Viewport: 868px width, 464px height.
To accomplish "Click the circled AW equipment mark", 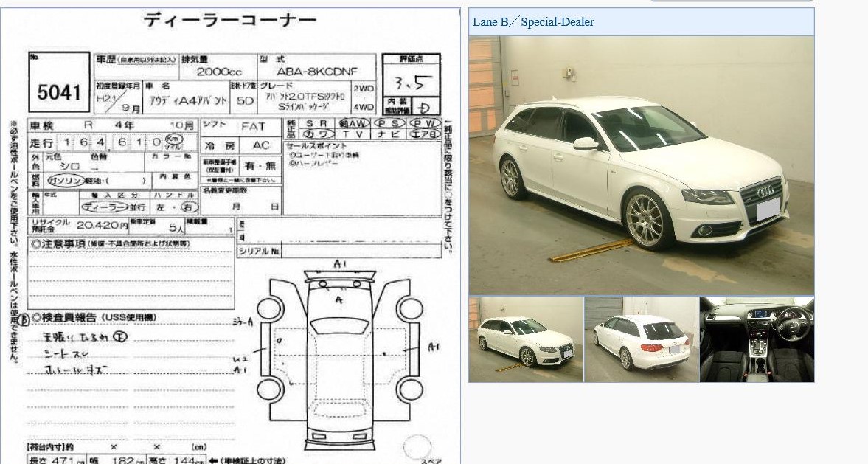I will point(353,123).
